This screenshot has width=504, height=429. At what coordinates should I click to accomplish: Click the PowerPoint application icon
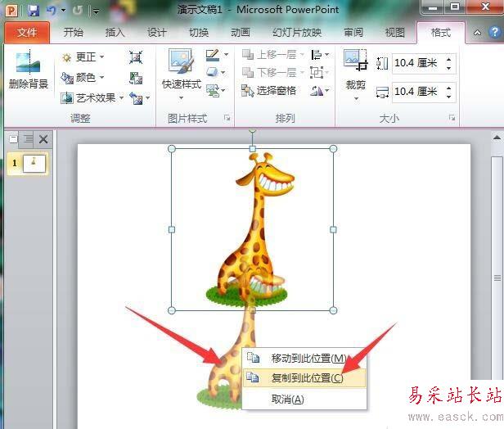tap(11, 11)
